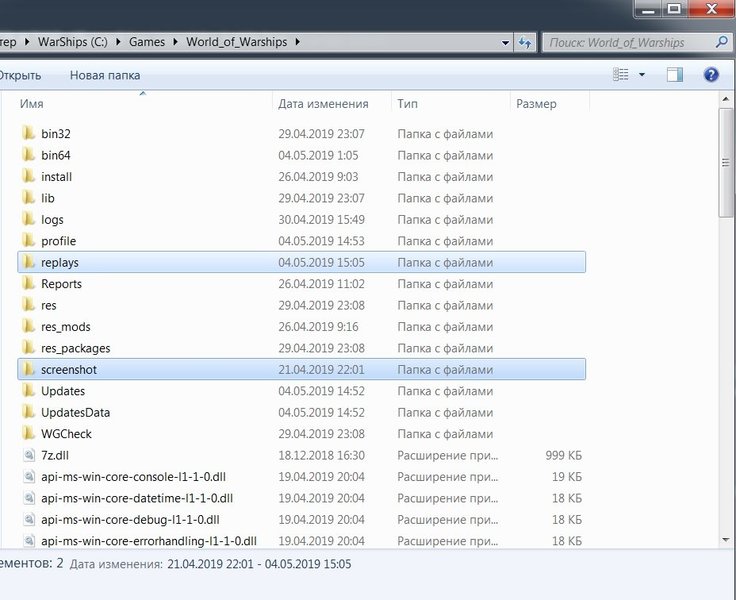
Task: Click the Updates folder icon
Action: (x=29, y=391)
